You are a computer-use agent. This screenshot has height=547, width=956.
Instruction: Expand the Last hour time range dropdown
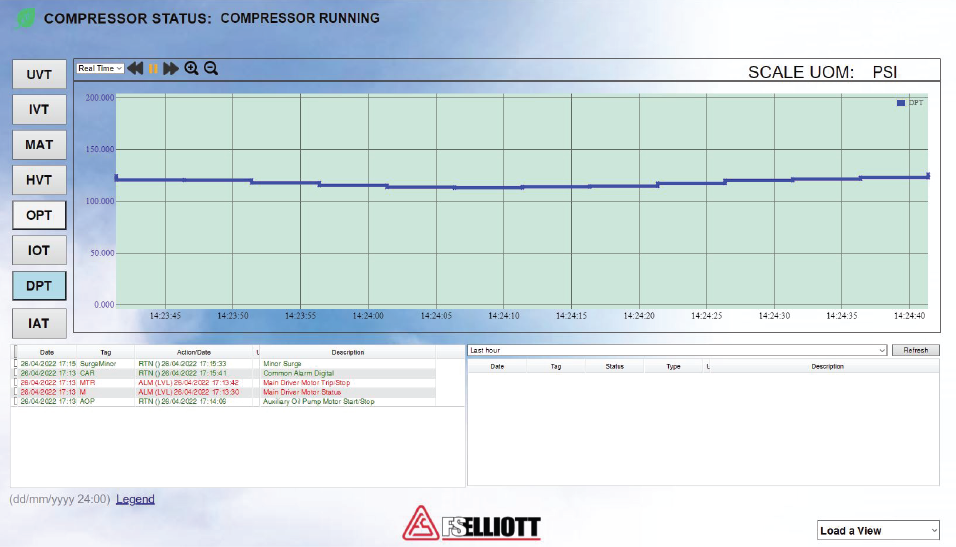(x=677, y=350)
